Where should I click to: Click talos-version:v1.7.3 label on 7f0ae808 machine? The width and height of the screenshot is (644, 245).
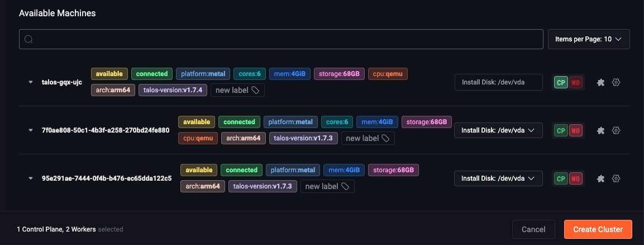[303, 138]
